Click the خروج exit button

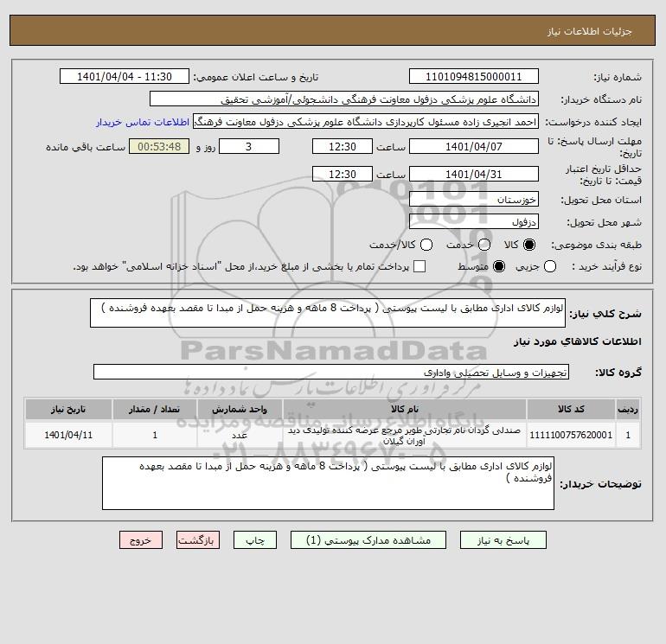tap(141, 540)
